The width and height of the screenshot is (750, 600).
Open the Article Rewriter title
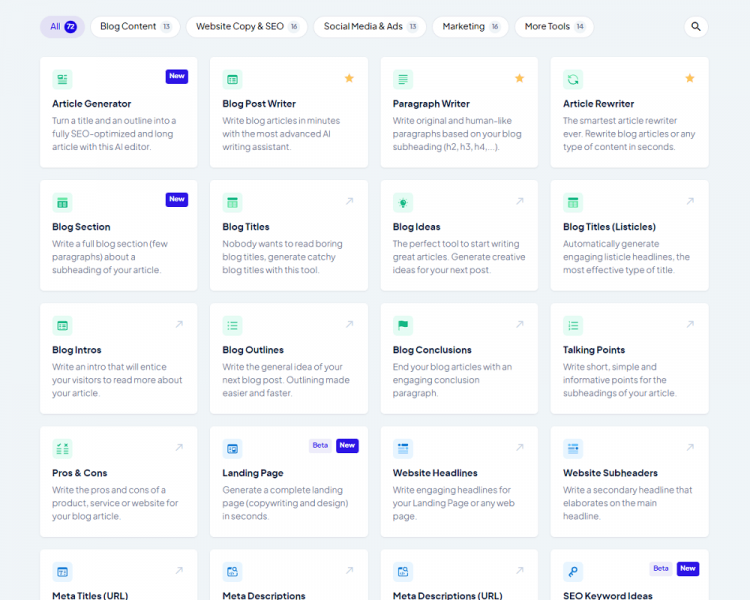[598, 104]
